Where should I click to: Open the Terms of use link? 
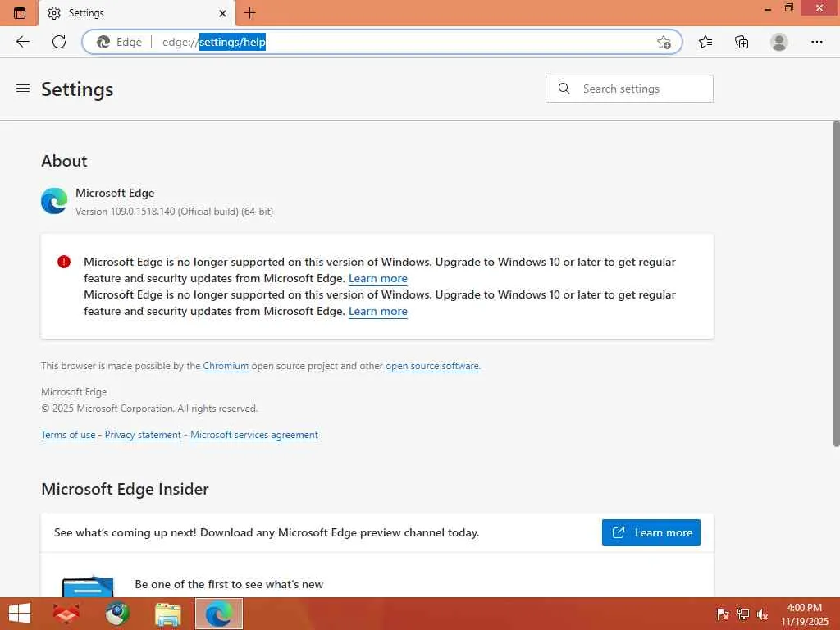[68, 435]
